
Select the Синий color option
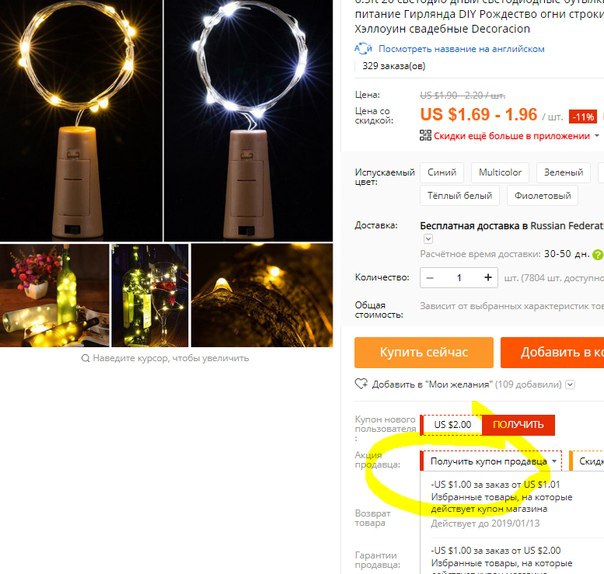(x=441, y=172)
